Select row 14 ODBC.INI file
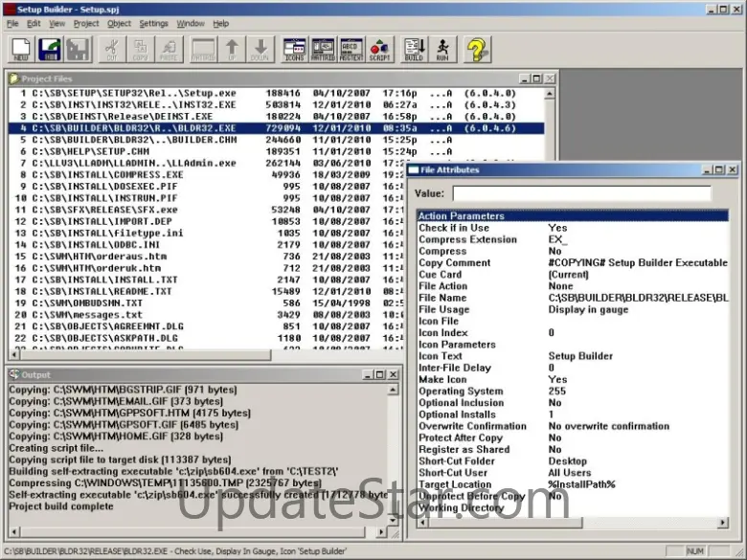The width and height of the screenshot is (747, 560). [206, 245]
